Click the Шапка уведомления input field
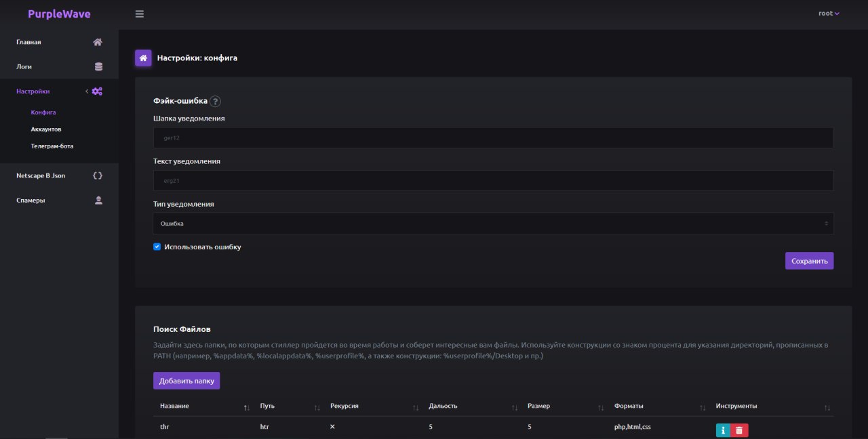The image size is (868, 439). pos(493,138)
